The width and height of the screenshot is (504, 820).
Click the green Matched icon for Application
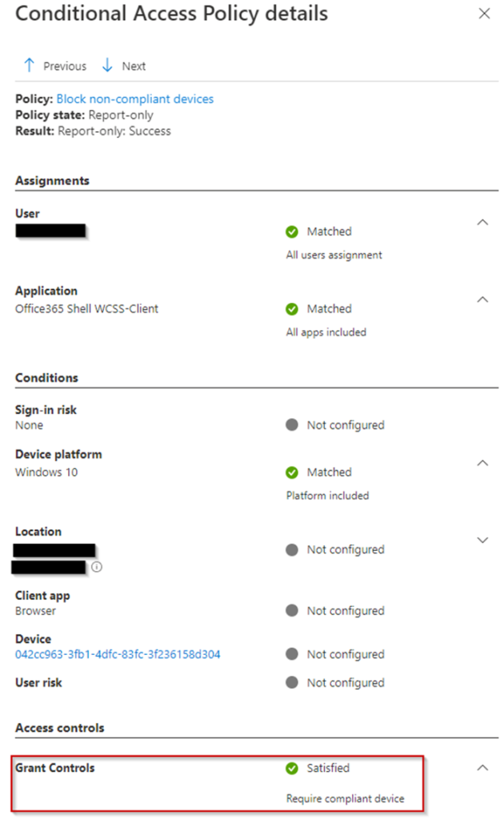(292, 309)
